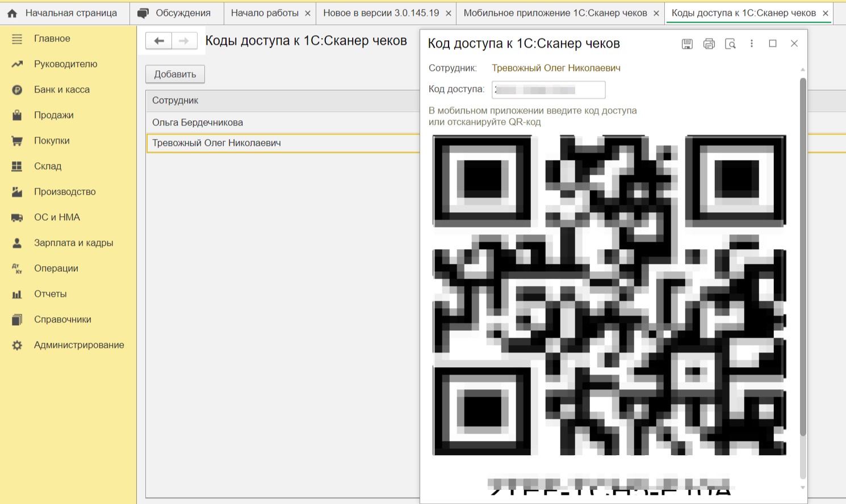Click the ОС и НМА truck icon

(17, 217)
